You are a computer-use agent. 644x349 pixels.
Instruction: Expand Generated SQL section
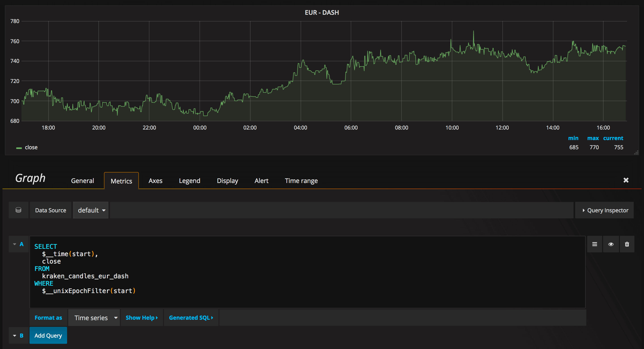coord(191,318)
